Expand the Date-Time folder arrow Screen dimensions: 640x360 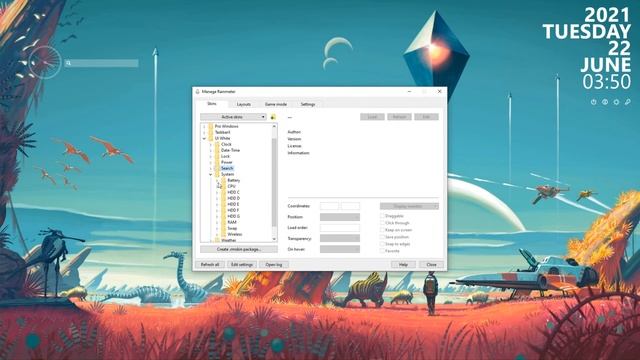pyautogui.click(x=211, y=150)
